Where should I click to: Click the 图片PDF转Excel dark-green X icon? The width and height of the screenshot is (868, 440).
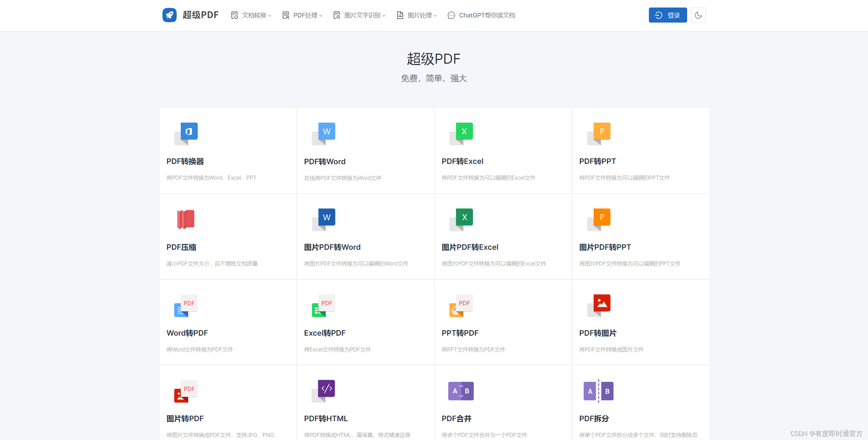click(x=461, y=219)
